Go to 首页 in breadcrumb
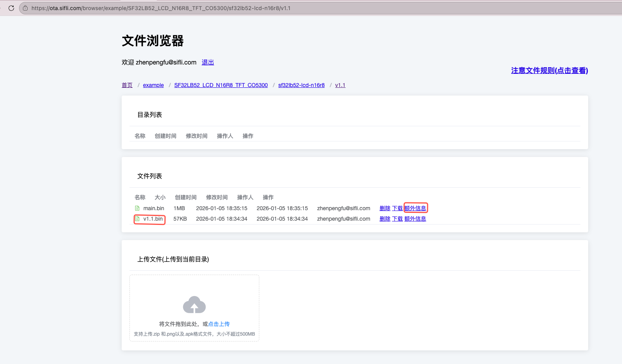Viewport: 622px width, 364px height. point(127,85)
